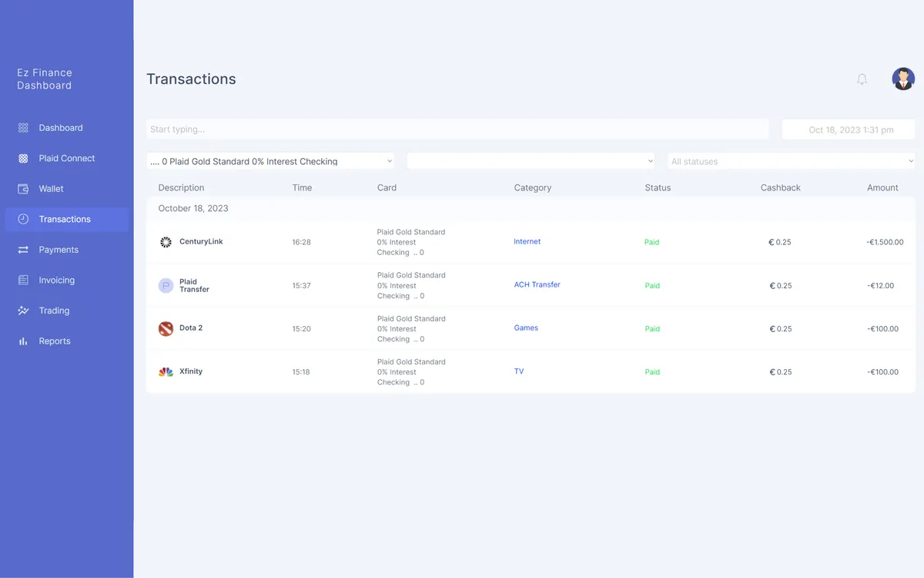Viewport: 924px width, 578px height.
Task: Click the Reports bar chart icon
Action: pyautogui.click(x=23, y=341)
